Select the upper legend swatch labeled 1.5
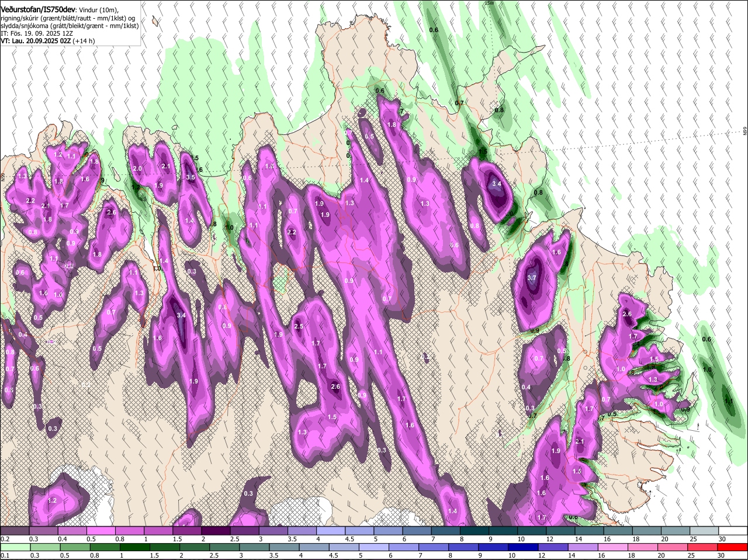Viewport: 748px width, 560px height. point(186,531)
